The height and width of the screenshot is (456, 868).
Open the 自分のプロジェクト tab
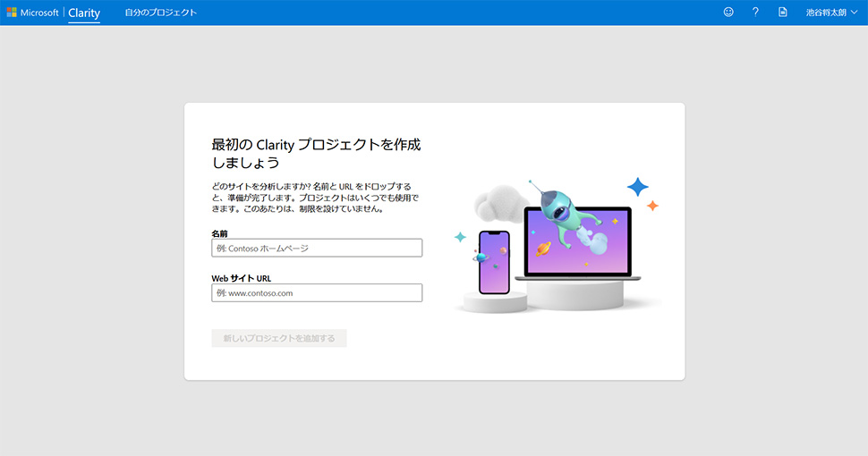click(x=160, y=13)
